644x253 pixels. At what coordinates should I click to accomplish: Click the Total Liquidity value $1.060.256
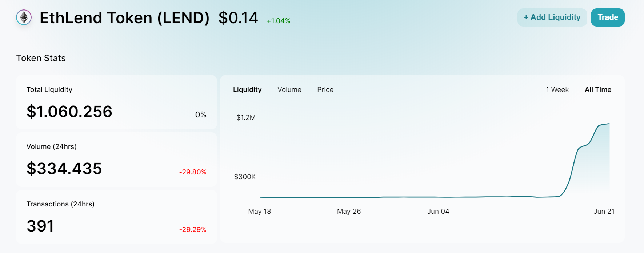(69, 112)
